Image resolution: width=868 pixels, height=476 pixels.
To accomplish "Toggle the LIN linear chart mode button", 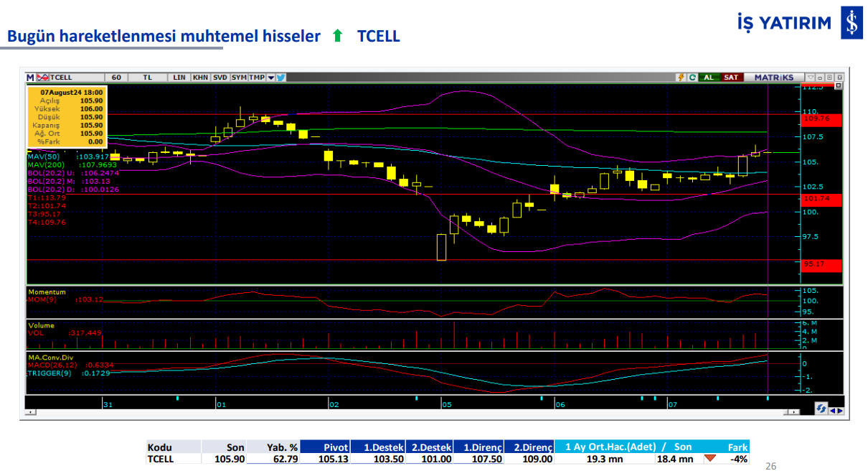I will [179, 77].
